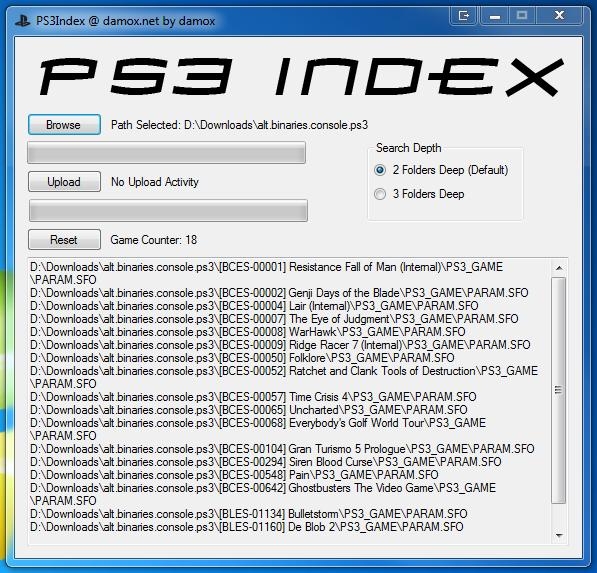Click the Gran Turismo 5 Prologue path line

click(x=282, y=449)
